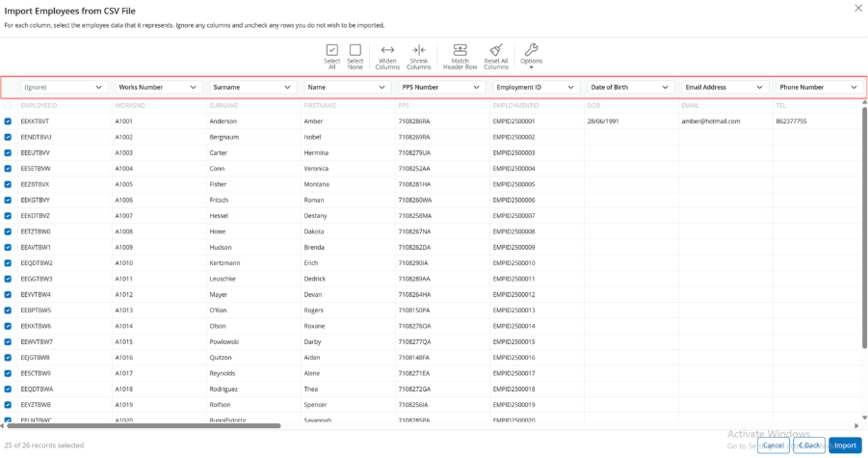The width and height of the screenshot is (868, 458).
Task: Open the PPS Number column dropdown
Action: coord(442,87)
